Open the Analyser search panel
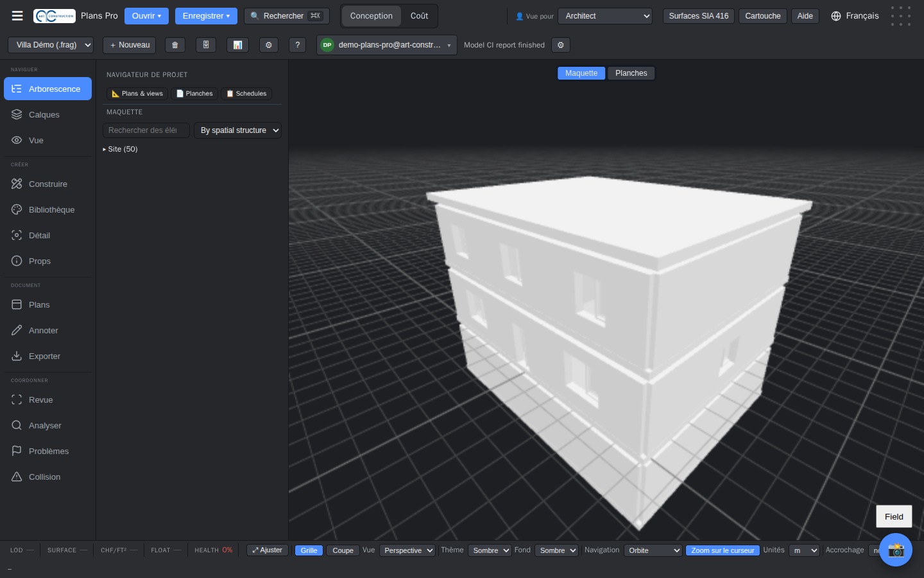924x578 pixels. coord(48,425)
